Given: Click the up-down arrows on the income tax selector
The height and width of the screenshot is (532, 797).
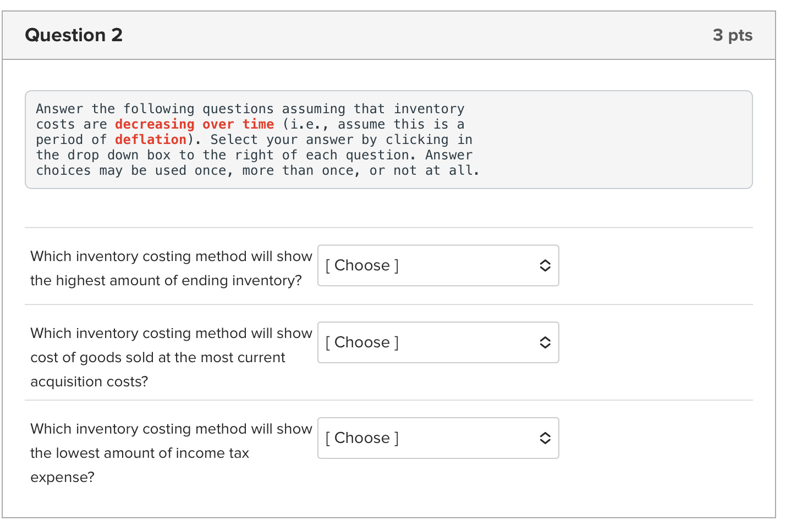Looking at the screenshot, I should 545,438.
